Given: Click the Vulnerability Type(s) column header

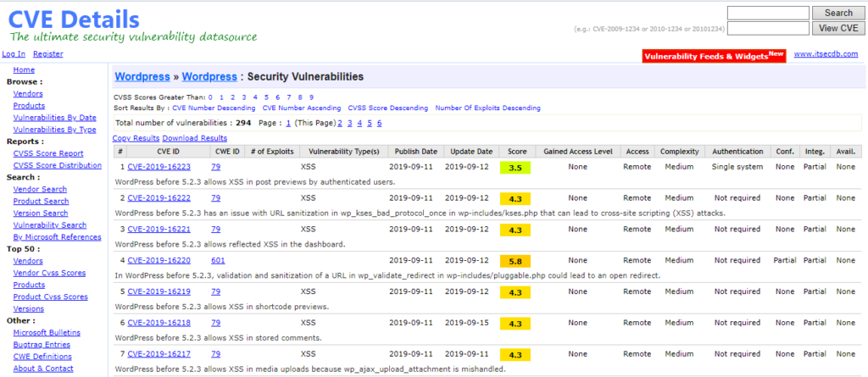Looking at the screenshot, I should (x=344, y=151).
